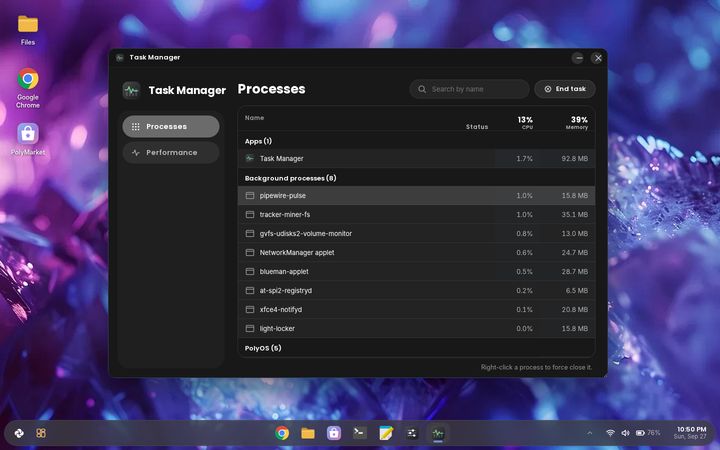Click the 0.8% CPU value
The image size is (720, 450).
point(524,233)
